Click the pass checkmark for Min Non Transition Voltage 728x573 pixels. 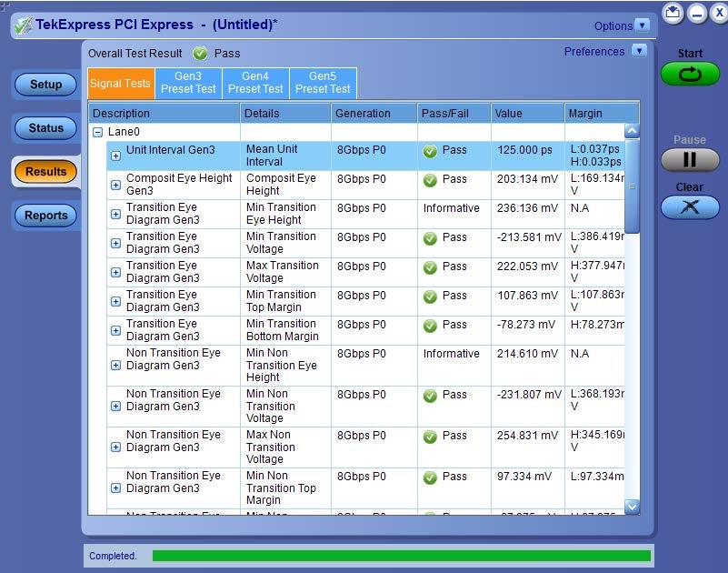[430, 396]
